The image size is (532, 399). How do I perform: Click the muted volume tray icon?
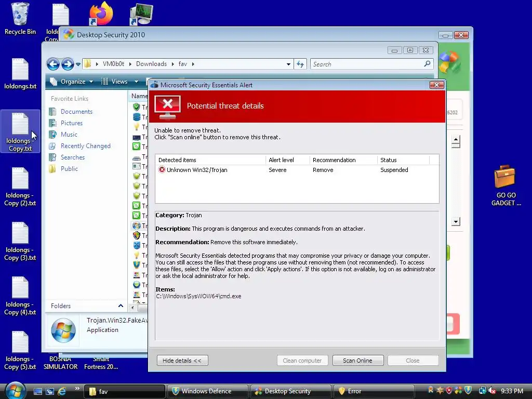[x=492, y=391]
